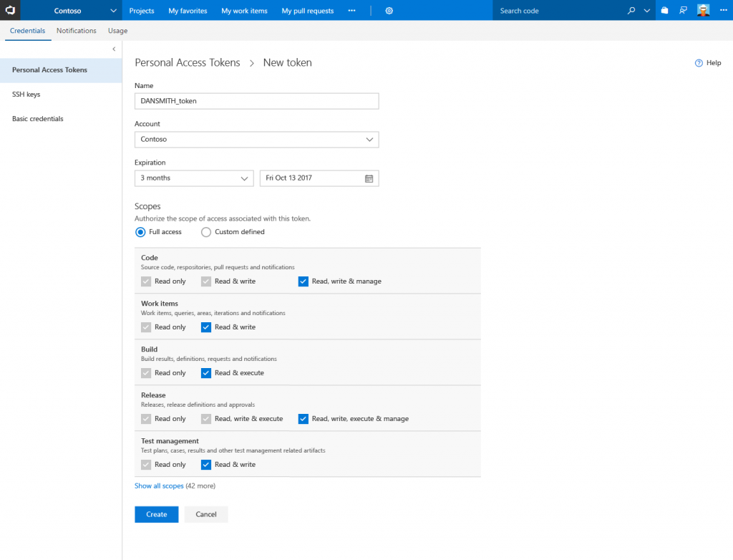The height and width of the screenshot is (560, 733).
Task: Select the Custom defined radio button
Action: point(205,232)
